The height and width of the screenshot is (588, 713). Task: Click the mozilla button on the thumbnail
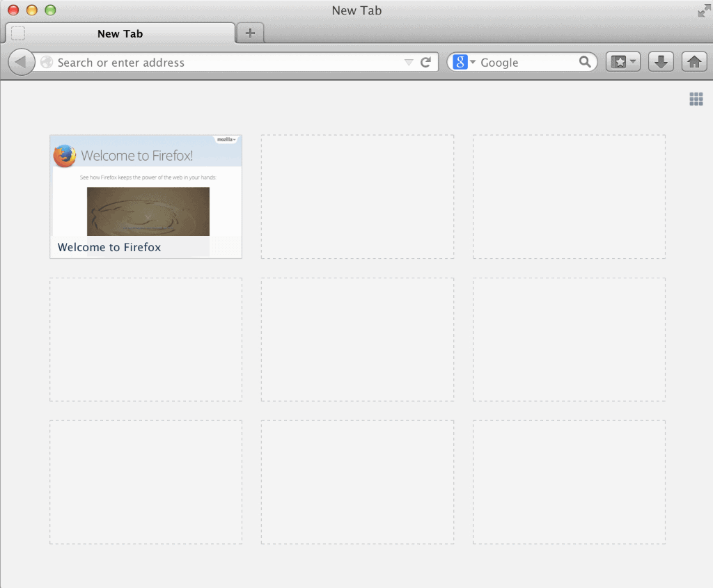point(225,139)
